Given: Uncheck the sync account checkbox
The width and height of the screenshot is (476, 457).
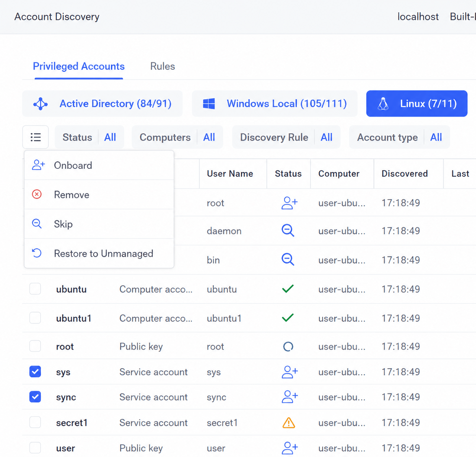Looking at the screenshot, I should 35,397.
